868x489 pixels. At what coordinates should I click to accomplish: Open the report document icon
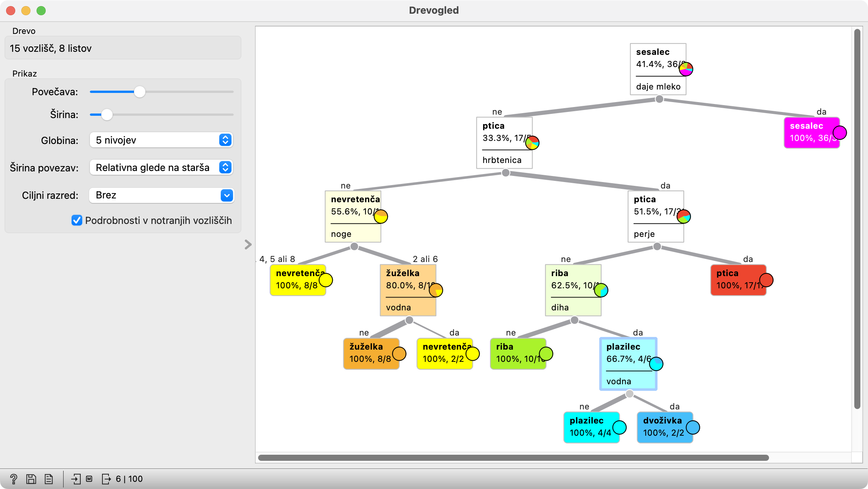click(x=49, y=479)
